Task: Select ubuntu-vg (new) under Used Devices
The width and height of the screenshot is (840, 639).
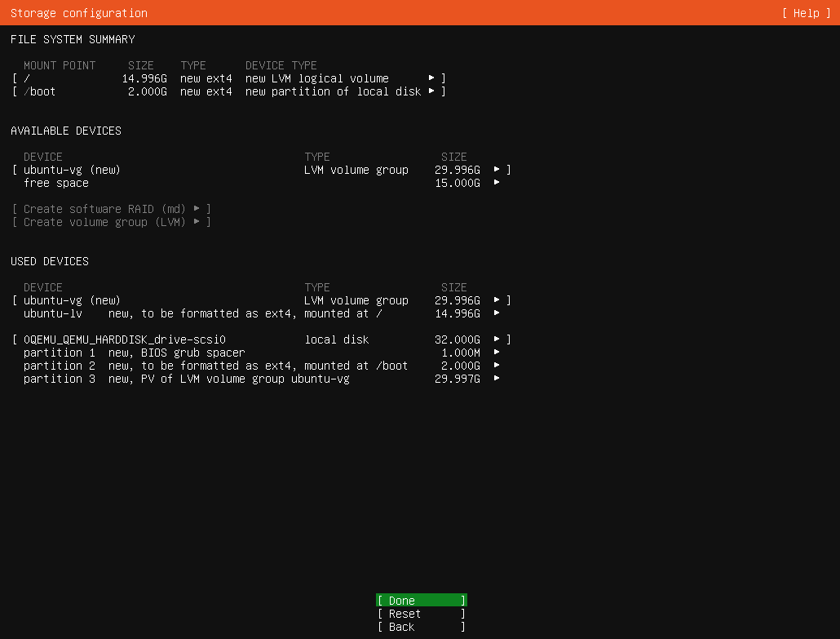Action: (262, 300)
